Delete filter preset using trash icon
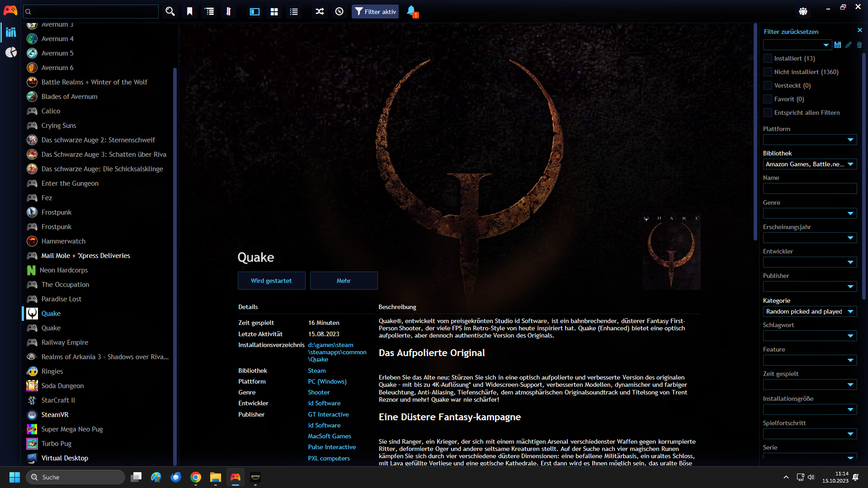The image size is (868, 488). click(x=859, y=45)
